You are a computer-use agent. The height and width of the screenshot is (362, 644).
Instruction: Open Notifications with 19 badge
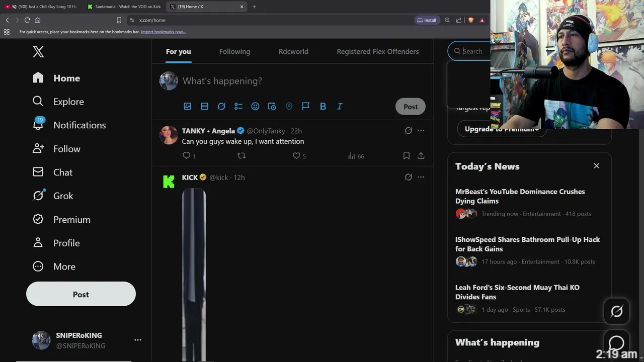[69, 125]
